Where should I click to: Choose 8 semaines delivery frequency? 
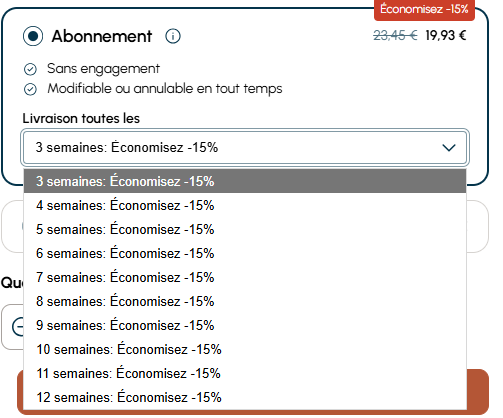click(245, 301)
